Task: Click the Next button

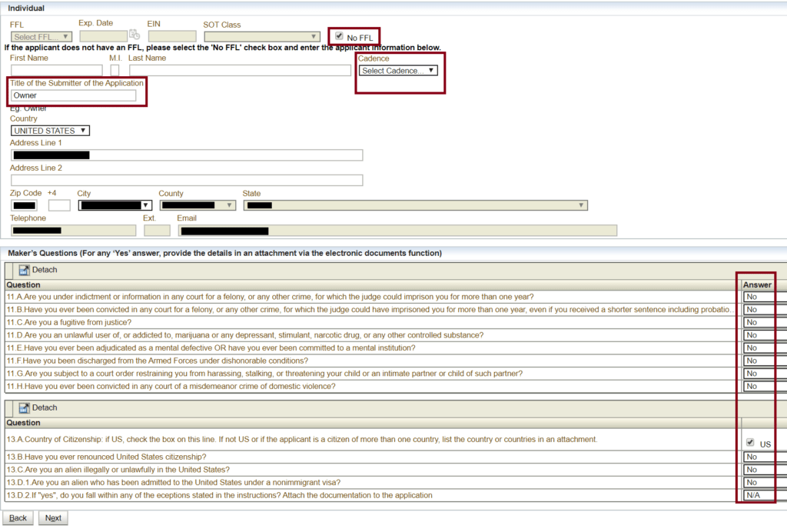Action: [x=53, y=518]
